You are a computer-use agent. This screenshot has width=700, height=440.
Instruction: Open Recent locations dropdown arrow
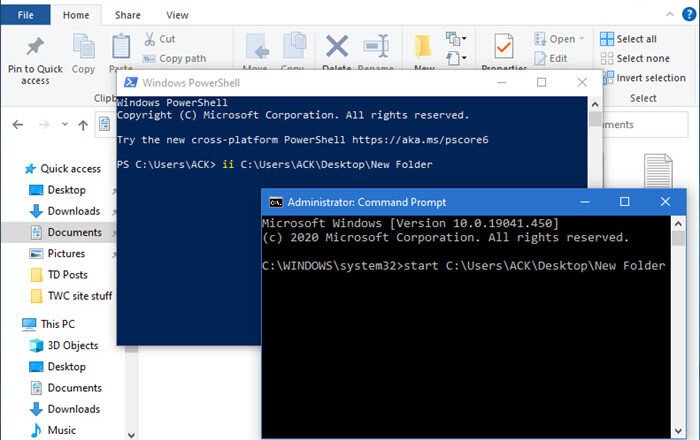pyautogui.click(x=65, y=124)
